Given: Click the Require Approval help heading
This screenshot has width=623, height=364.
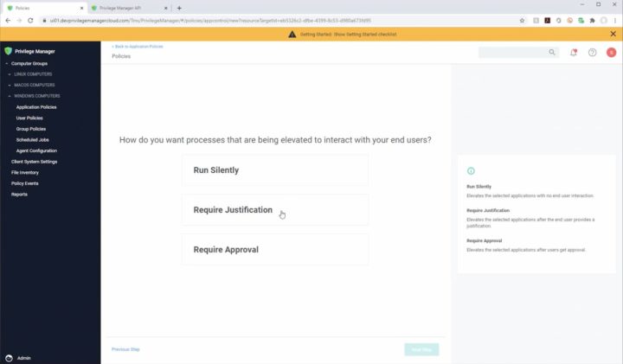Looking at the screenshot, I should click(x=484, y=240).
